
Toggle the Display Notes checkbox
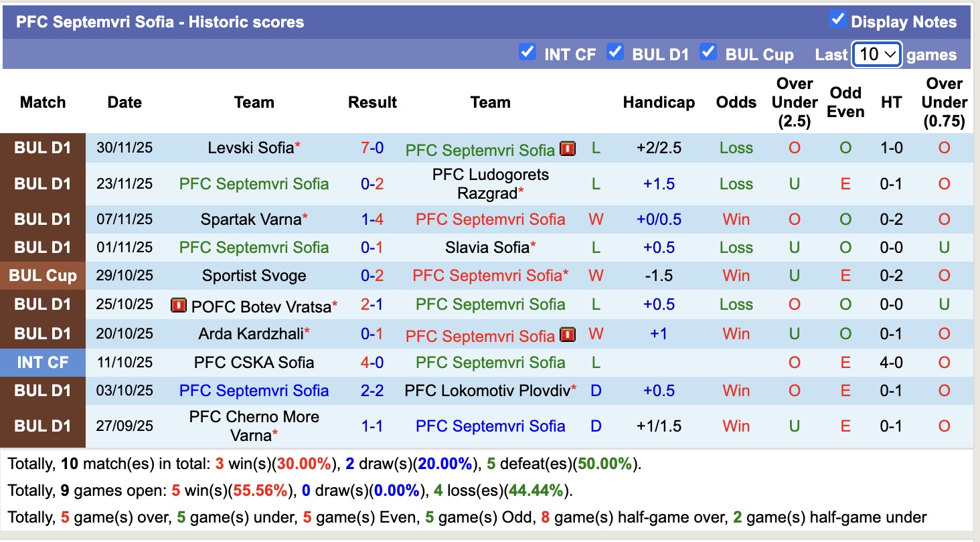coord(837,19)
